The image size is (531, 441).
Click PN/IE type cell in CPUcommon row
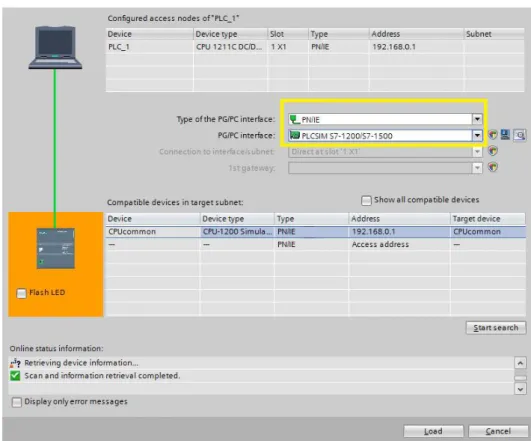[312, 232]
